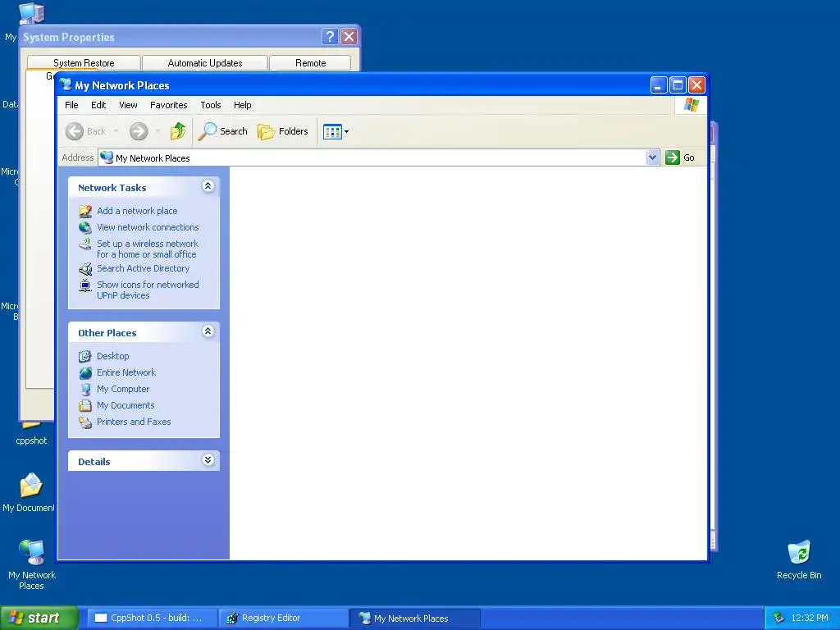Switch to CppShot 0.5 taskbar item

pyautogui.click(x=152, y=618)
